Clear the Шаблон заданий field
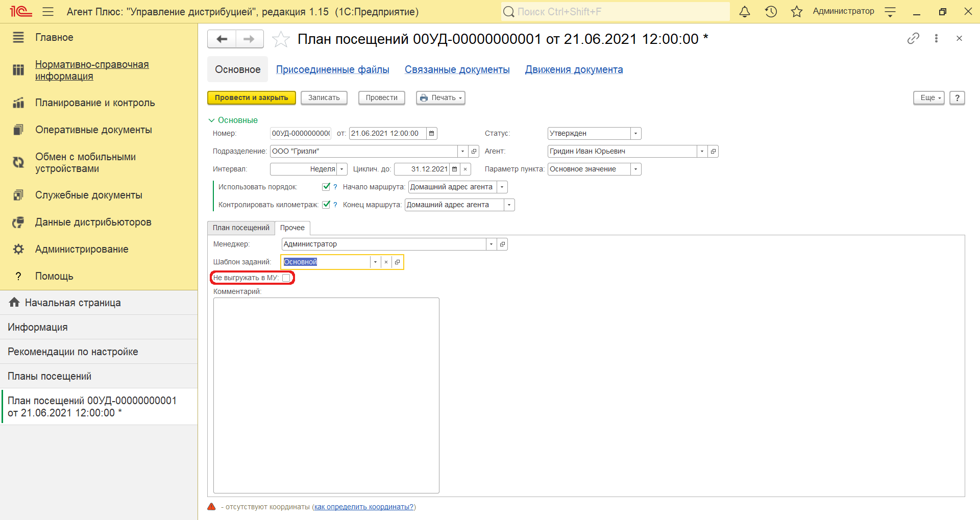 click(386, 262)
